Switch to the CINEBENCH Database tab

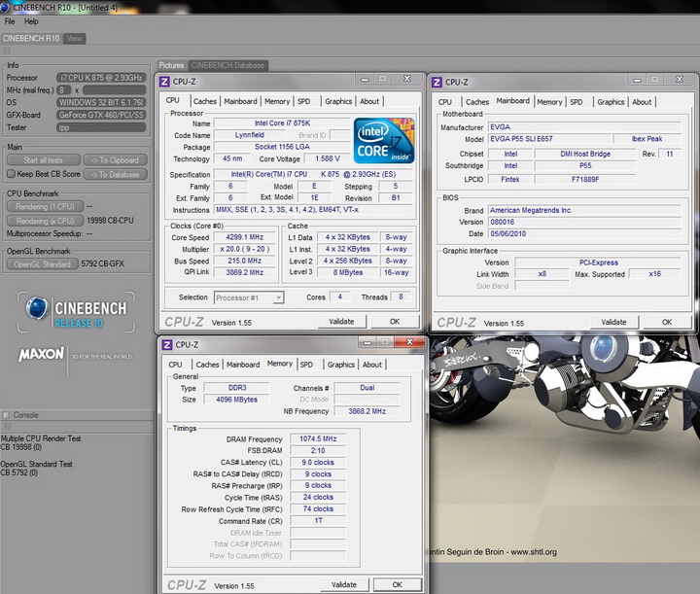[x=227, y=65]
